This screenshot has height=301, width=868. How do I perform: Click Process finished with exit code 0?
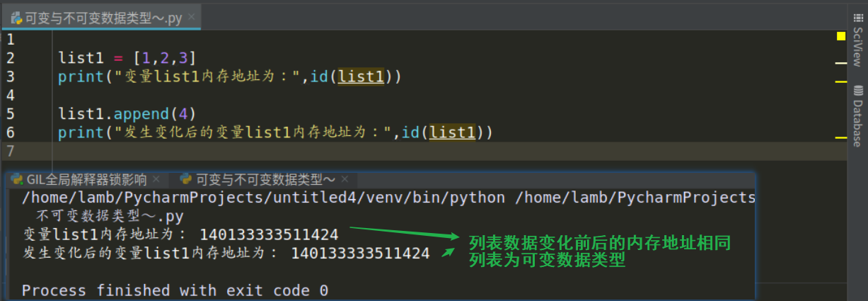[175, 290]
